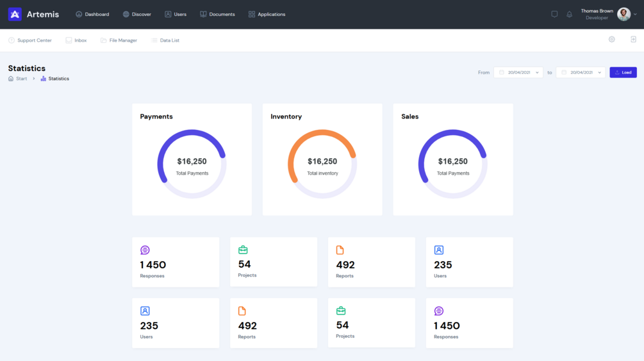
Task: Expand the To date dropdown arrow
Action: [x=600, y=72]
